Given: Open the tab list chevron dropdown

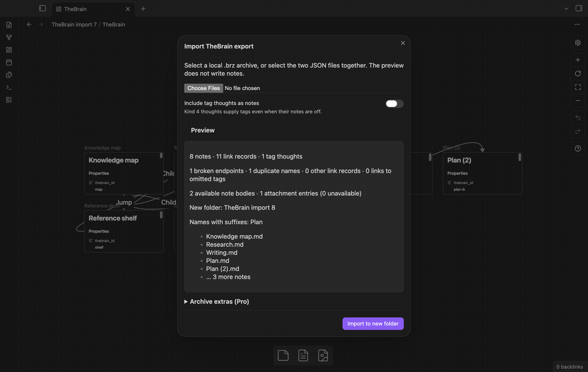Looking at the screenshot, I should tap(566, 8).
